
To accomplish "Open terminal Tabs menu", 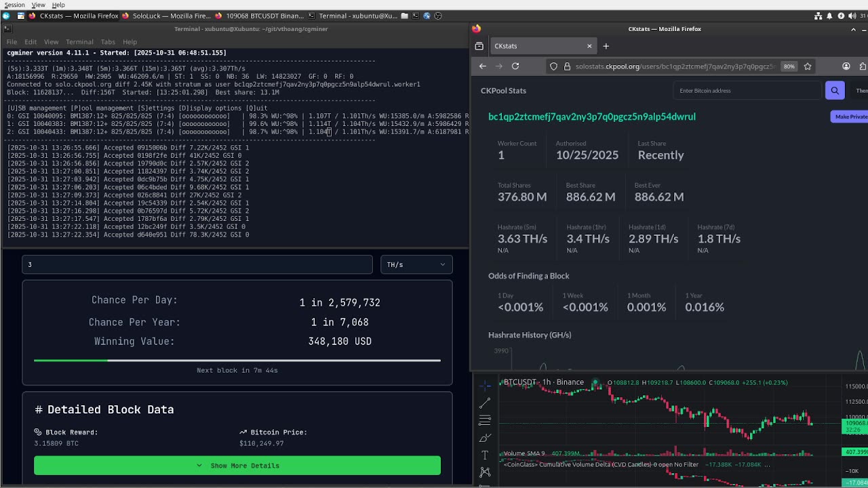I will click(x=108, y=42).
